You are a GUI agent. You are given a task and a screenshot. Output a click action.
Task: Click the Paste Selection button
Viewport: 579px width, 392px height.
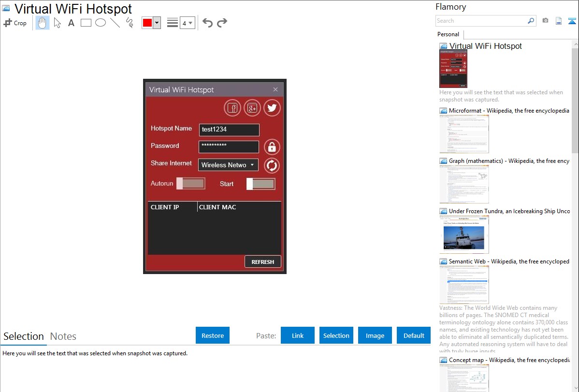pos(336,335)
